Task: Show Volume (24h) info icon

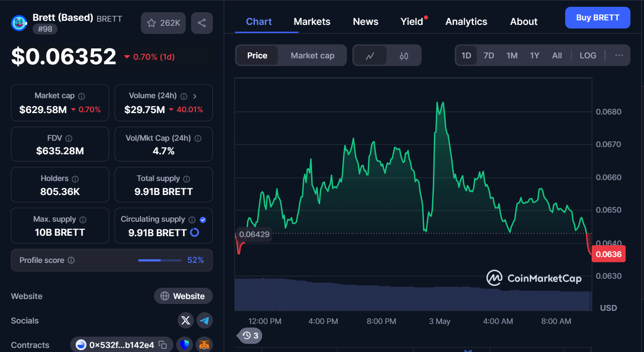Action: 184,96
